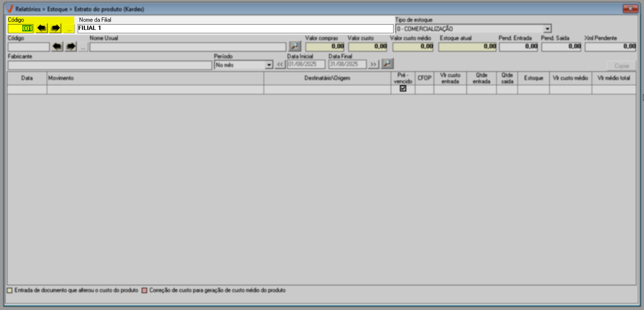Click the Movimento column header
Image resolution: width=644 pixels, height=310 pixels.
pyautogui.click(x=155, y=78)
